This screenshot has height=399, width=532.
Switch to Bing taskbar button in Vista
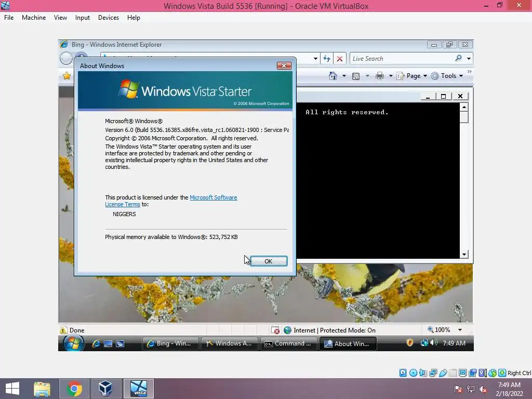pyautogui.click(x=170, y=343)
